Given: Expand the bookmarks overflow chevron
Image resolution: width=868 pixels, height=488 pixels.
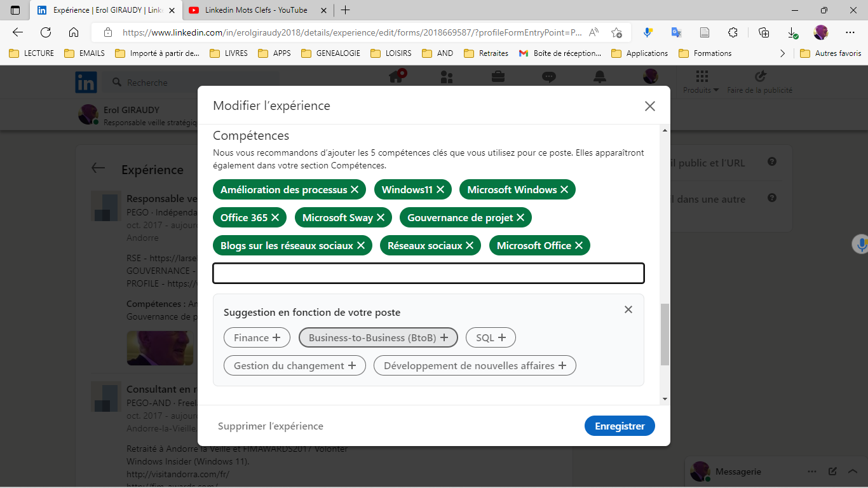Looking at the screenshot, I should 782,53.
